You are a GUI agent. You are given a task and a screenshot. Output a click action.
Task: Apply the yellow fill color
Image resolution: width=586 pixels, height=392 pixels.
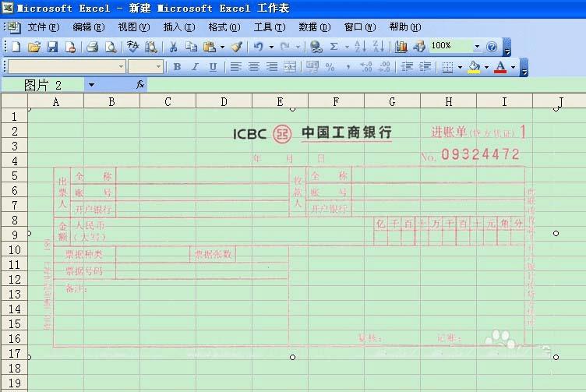(x=474, y=67)
